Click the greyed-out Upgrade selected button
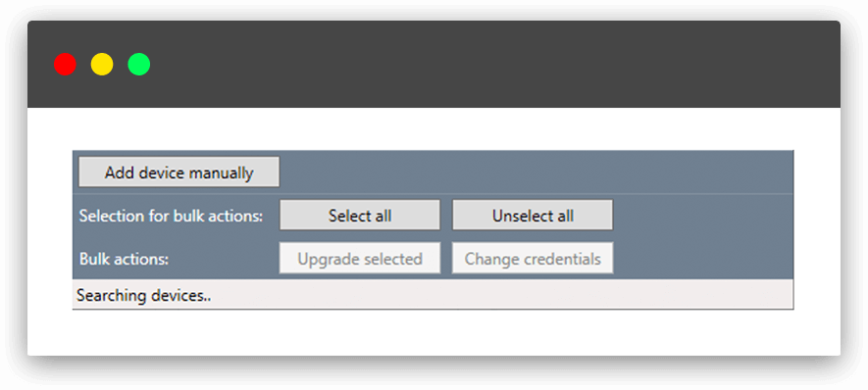 360,259
